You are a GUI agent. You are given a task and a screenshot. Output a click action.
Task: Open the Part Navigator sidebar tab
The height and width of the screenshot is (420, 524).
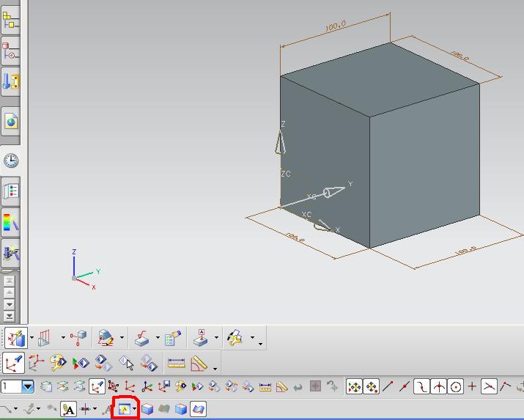pyautogui.click(x=10, y=51)
